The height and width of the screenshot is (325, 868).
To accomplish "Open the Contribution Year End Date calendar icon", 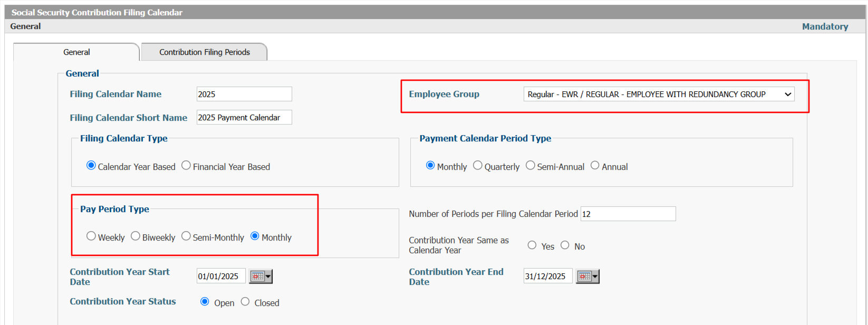I will tap(587, 276).
